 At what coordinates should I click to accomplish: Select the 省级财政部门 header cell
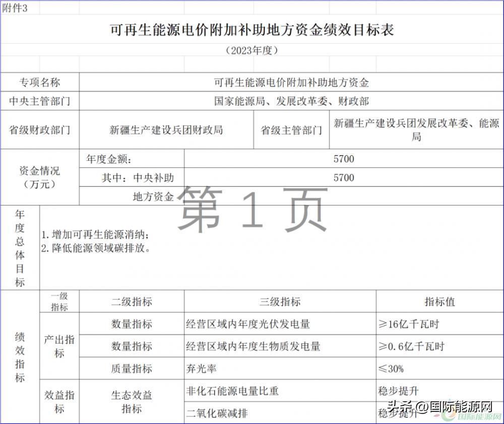tap(40, 129)
